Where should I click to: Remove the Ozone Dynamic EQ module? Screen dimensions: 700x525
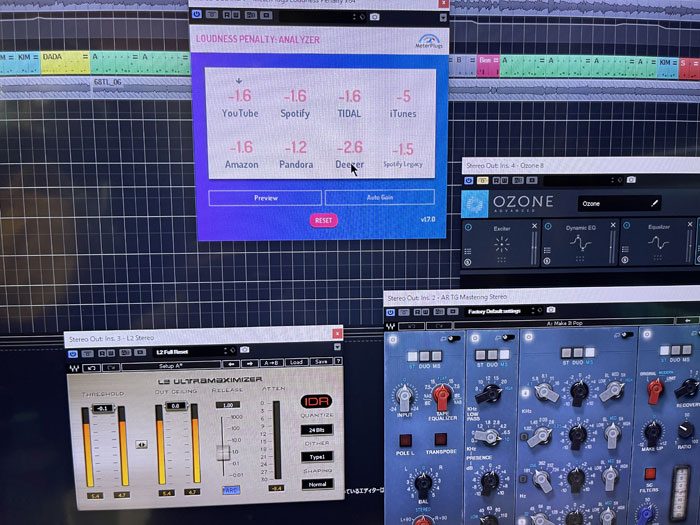[613, 225]
